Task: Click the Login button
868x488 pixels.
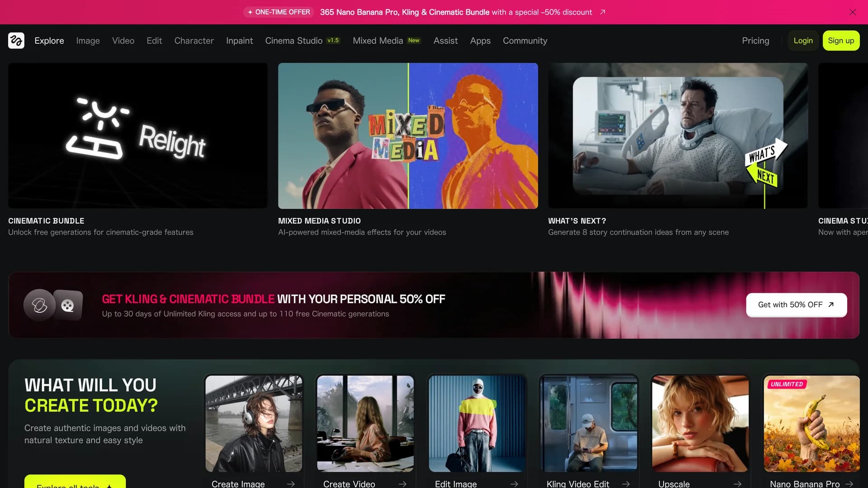Action: pos(803,41)
